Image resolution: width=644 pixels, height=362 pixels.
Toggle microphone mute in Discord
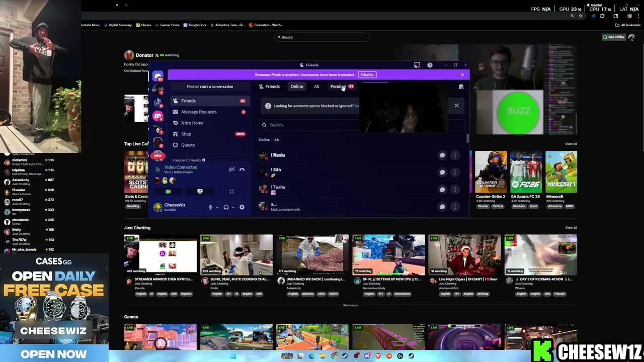coord(210,207)
